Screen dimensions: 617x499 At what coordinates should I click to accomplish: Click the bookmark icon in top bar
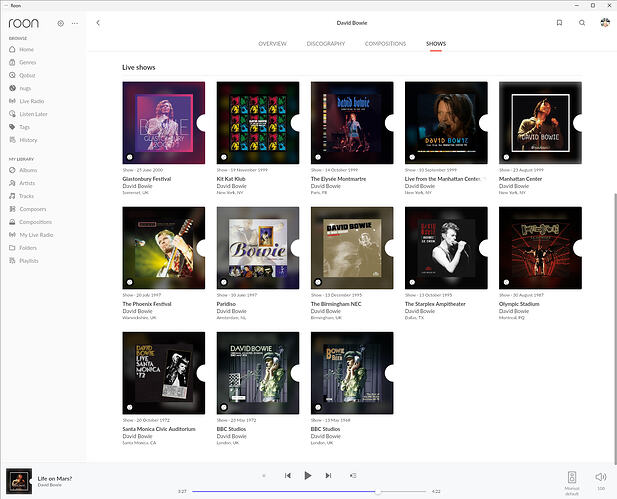tap(559, 22)
